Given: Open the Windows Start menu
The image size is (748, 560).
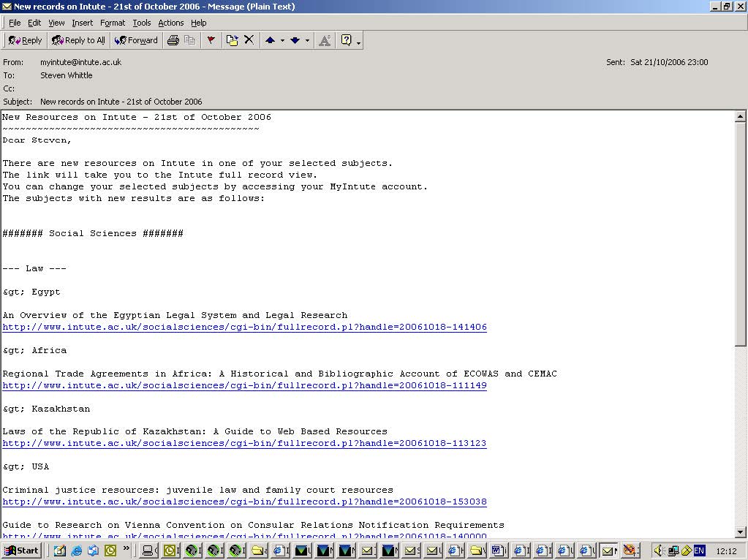Looking at the screenshot, I should point(21,550).
